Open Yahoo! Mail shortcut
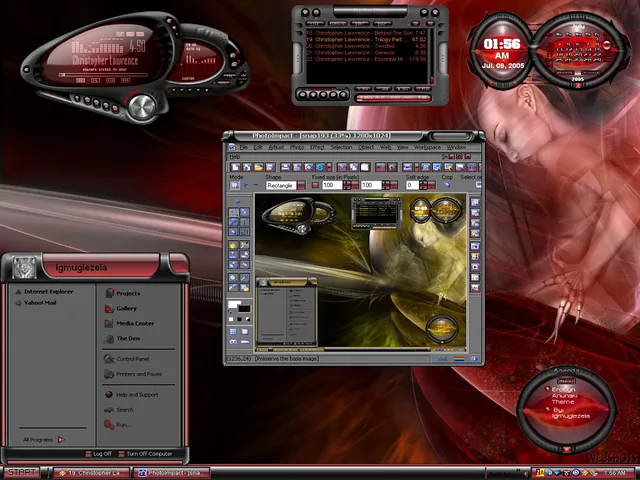Image resolution: width=640 pixels, height=480 pixels. 41,301
